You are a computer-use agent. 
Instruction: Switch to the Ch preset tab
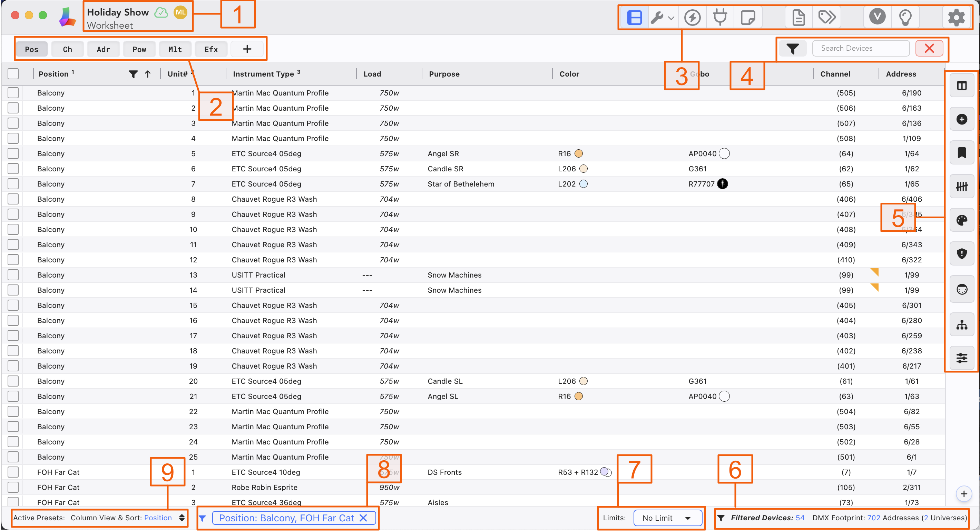coord(67,49)
